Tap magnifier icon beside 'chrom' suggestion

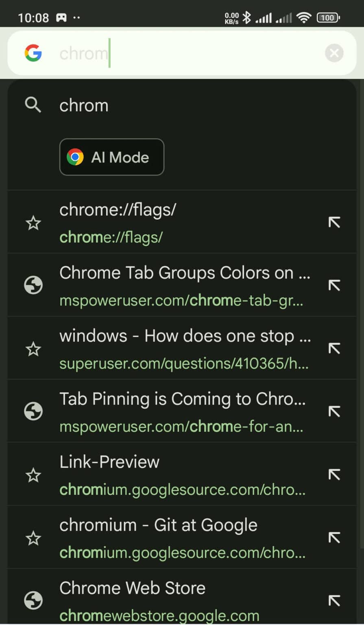33,105
